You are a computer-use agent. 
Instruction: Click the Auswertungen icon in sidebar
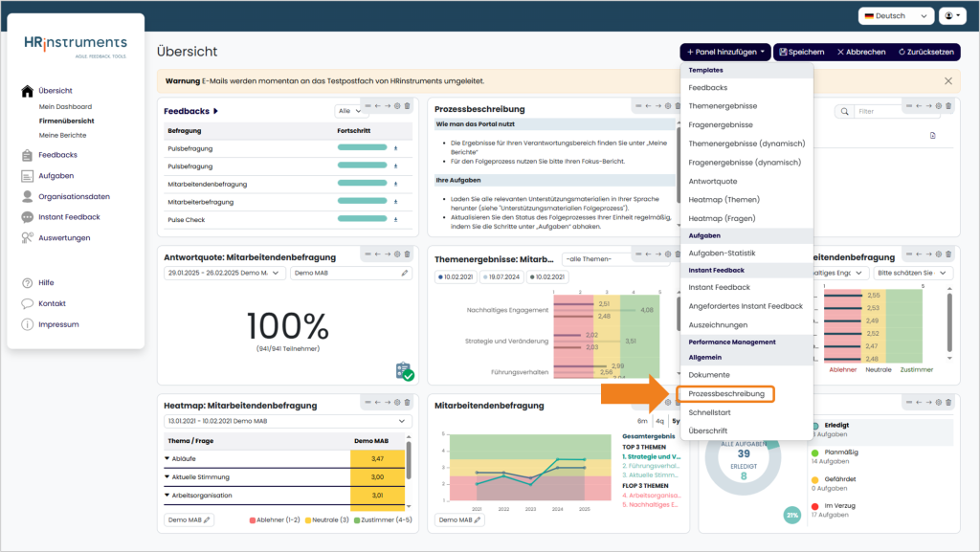tap(27, 238)
